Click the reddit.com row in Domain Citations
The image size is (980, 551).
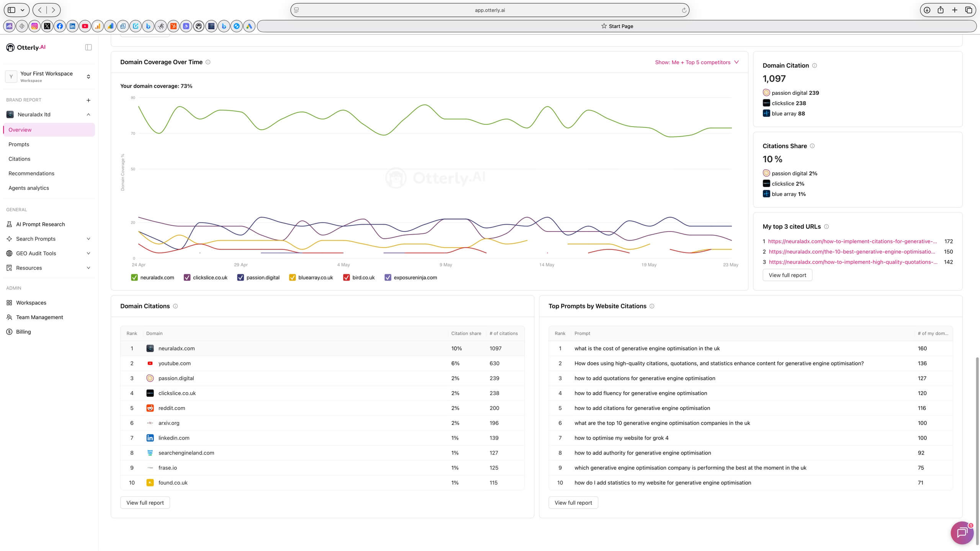[322, 408]
